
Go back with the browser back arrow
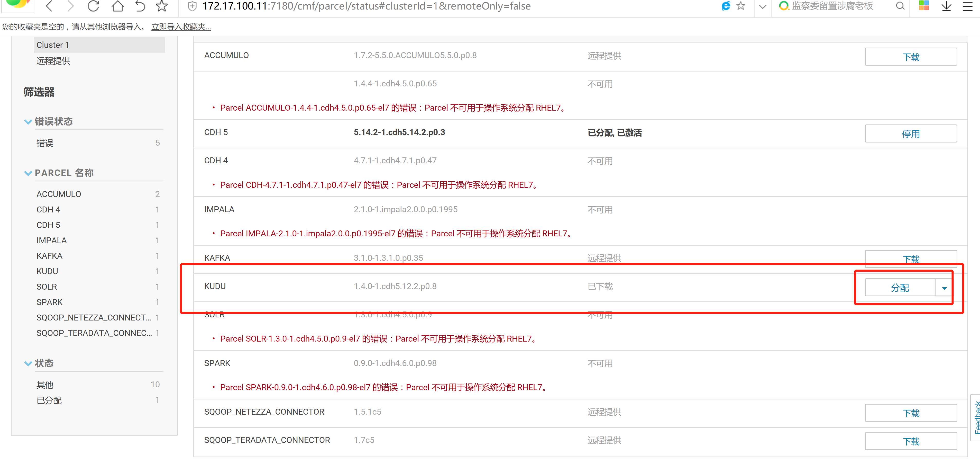point(49,6)
